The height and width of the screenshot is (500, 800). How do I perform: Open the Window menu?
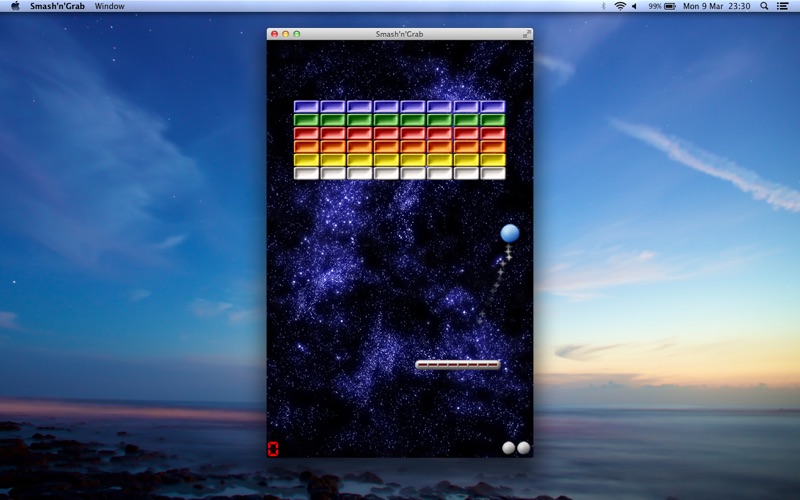pos(109,6)
